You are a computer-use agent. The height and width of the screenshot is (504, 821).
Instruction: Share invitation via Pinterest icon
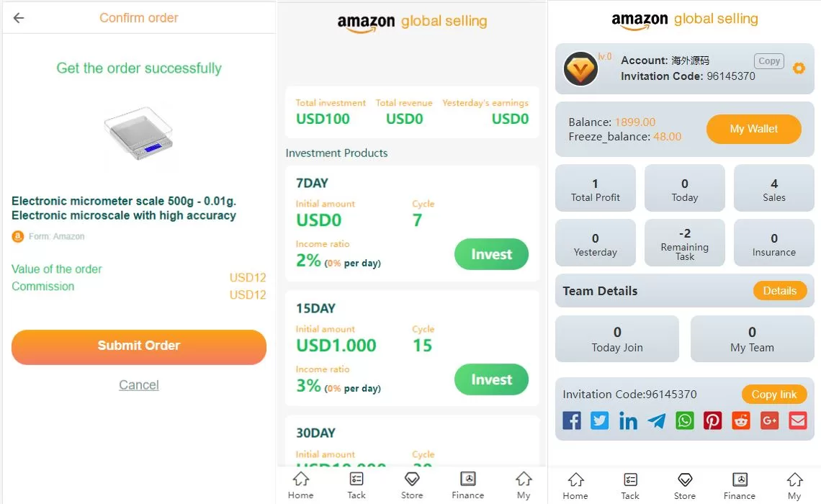[x=713, y=420]
